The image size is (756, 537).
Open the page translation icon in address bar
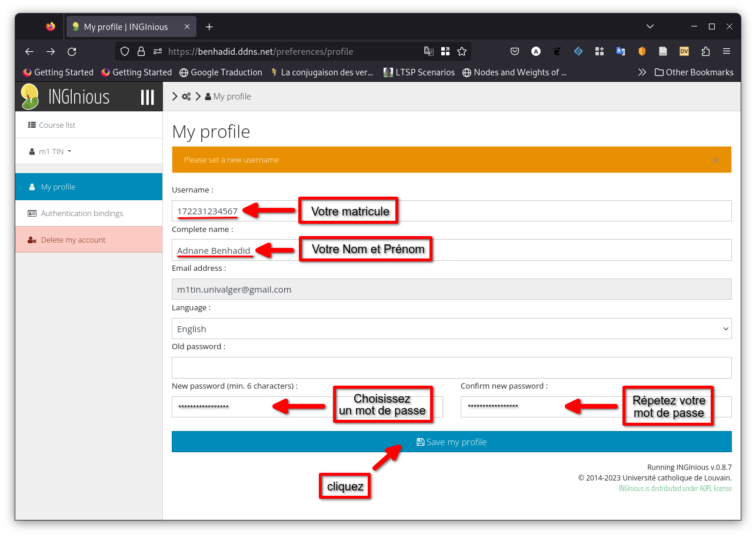429,52
